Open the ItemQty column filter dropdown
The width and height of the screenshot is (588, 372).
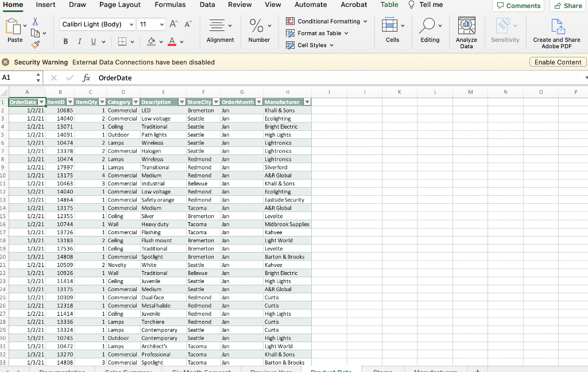point(102,102)
